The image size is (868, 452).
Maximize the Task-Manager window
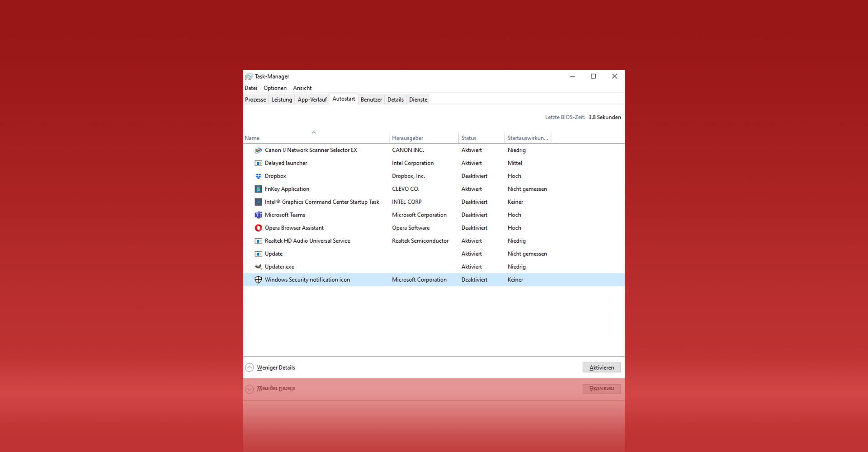tap(593, 76)
